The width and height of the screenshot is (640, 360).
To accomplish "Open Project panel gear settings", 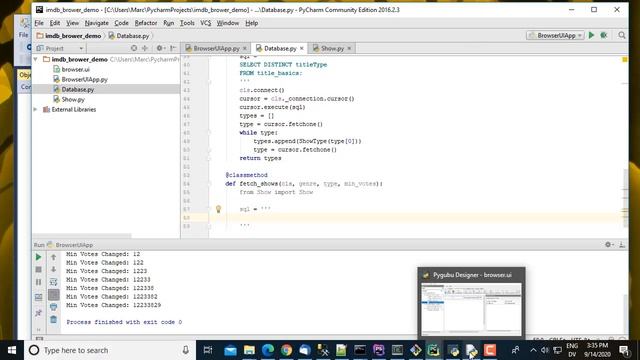I will click(160, 48).
